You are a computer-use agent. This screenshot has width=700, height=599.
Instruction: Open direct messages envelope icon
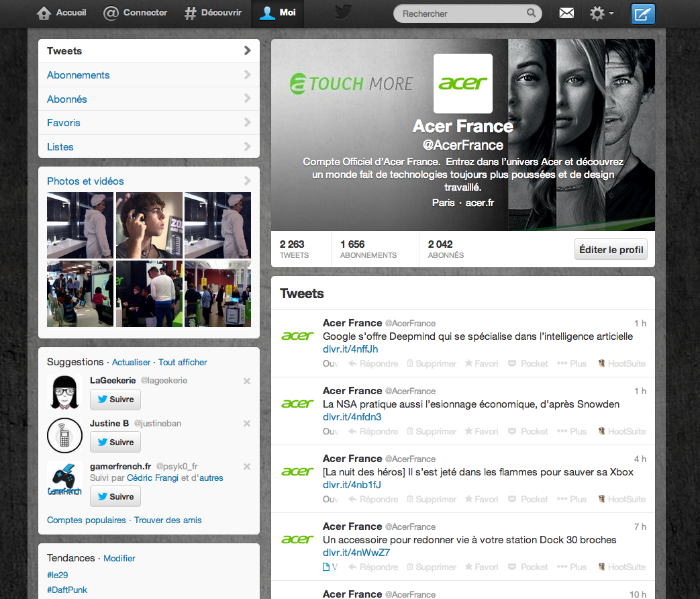566,13
